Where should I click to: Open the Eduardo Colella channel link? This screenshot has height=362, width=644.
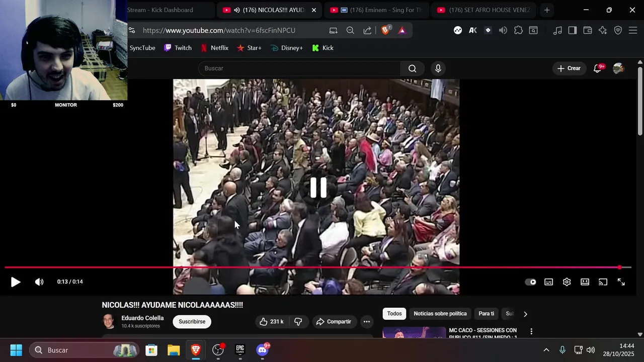coord(142,318)
